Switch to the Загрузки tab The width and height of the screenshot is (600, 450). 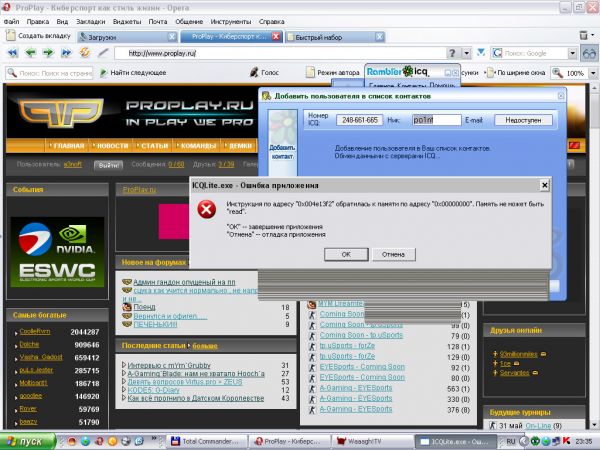pyautogui.click(x=127, y=37)
